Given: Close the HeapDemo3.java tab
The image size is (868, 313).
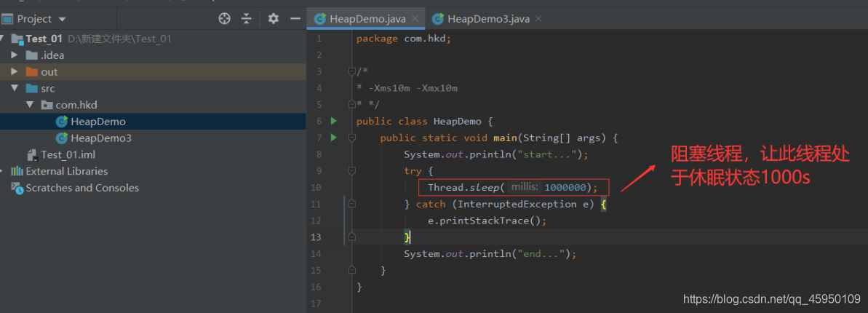Looking at the screenshot, I should tap(538, 18).
